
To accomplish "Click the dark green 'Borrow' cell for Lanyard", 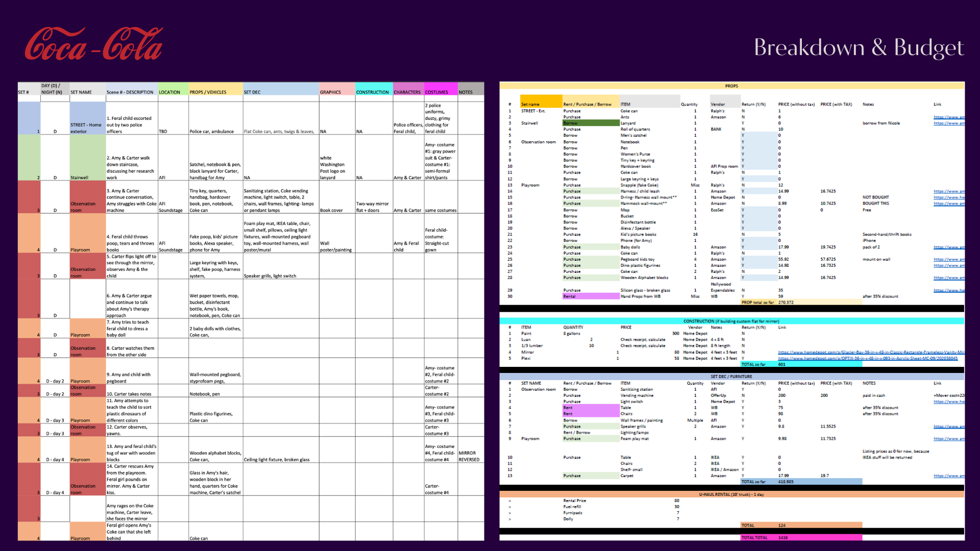I will coord(591,123).
